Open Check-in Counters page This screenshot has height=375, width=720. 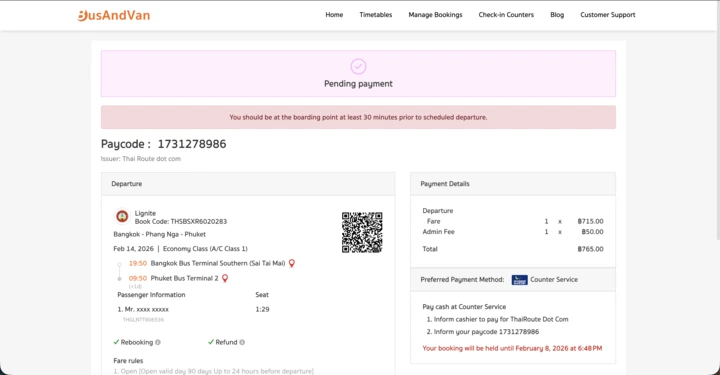[x=506, y=15]
